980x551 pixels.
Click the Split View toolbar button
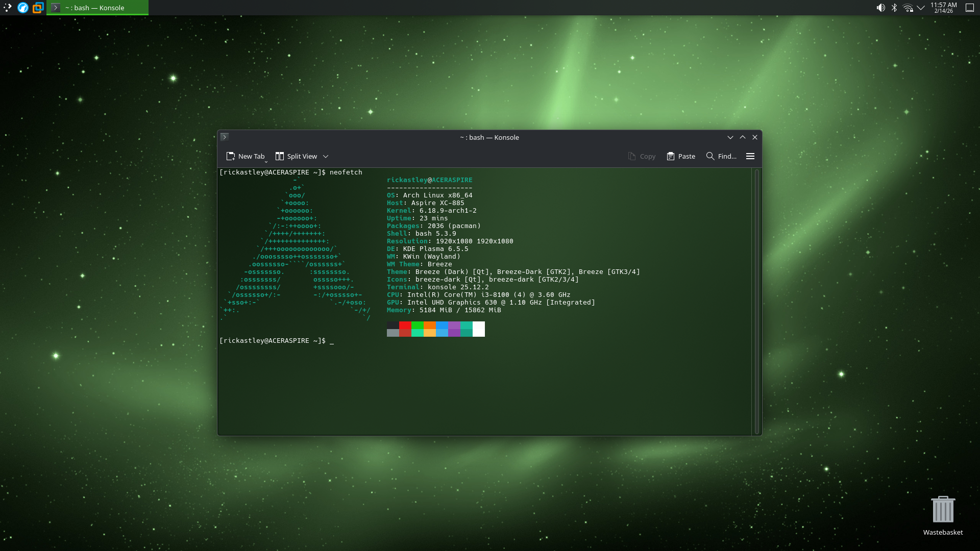click(296, 156)
